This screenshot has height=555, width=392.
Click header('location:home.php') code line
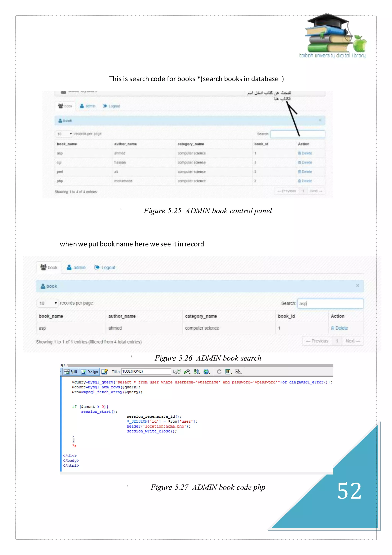click(x=159, y=426)
